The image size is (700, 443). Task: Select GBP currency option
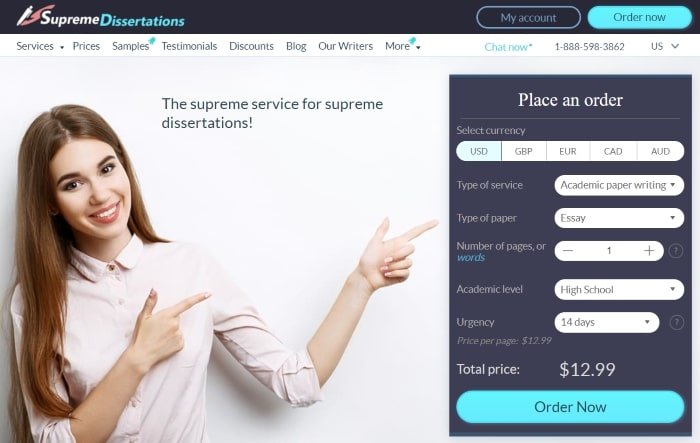click(524, 151)
